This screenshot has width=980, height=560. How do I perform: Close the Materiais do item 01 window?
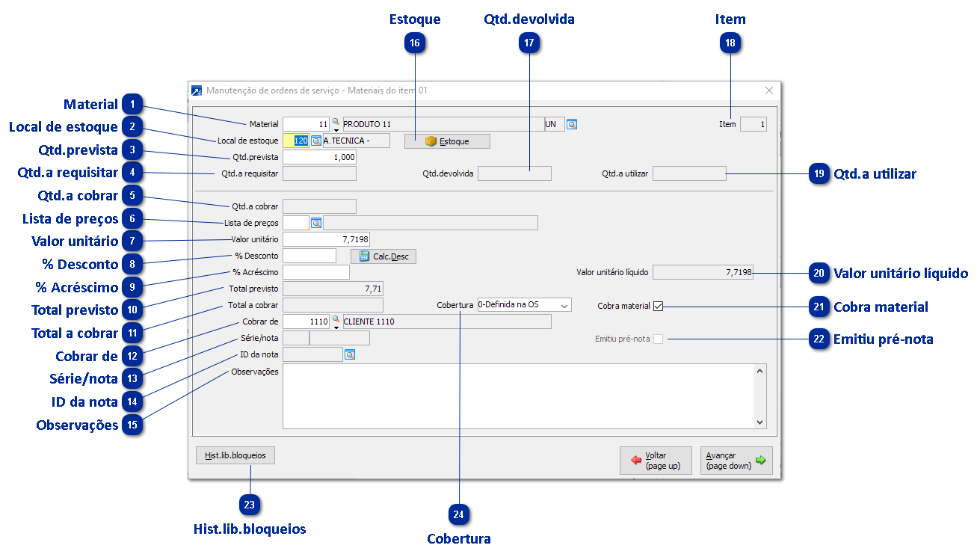pyautogui.click(x=769, y=90)
